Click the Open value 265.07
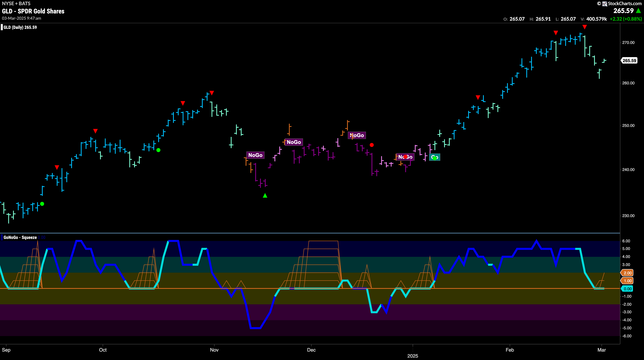This screenshot has width=644, height=360. click(x=517, y=19)
